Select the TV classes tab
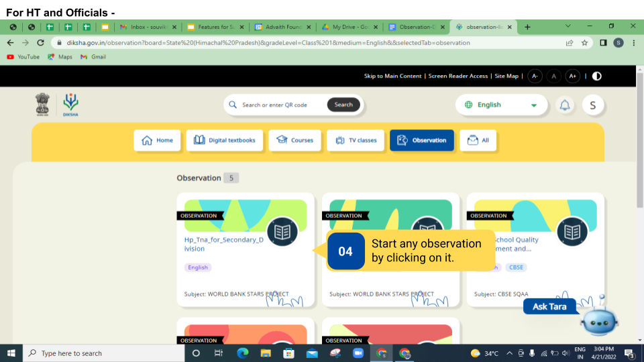Viewport: 644px width, 362px height. pos(356,141)
